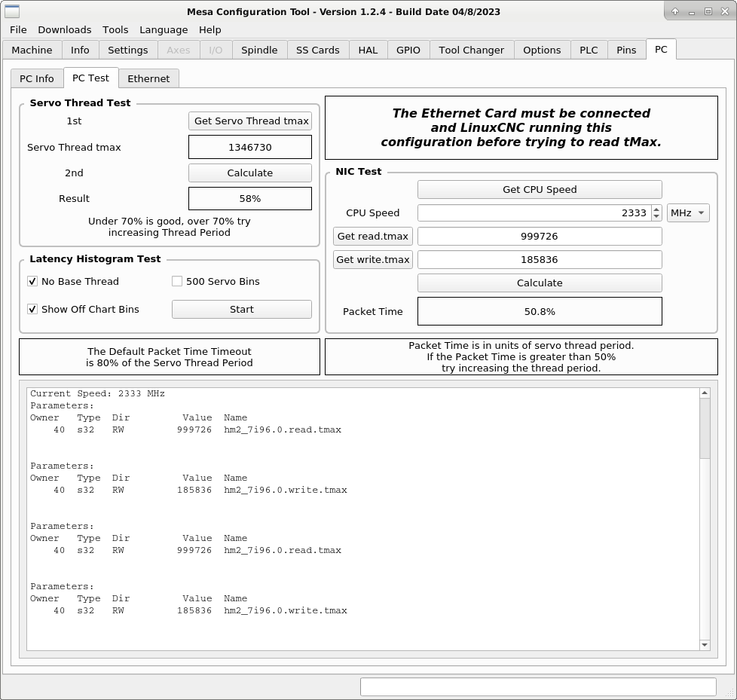Start the Latency Histogram Test
This screenshot has width=737, height=700.
(x=242, y=310)
